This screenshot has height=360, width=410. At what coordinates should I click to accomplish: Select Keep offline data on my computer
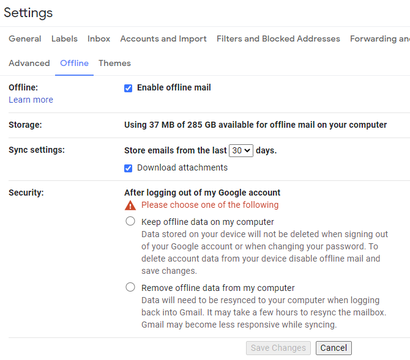pos(130,221)
